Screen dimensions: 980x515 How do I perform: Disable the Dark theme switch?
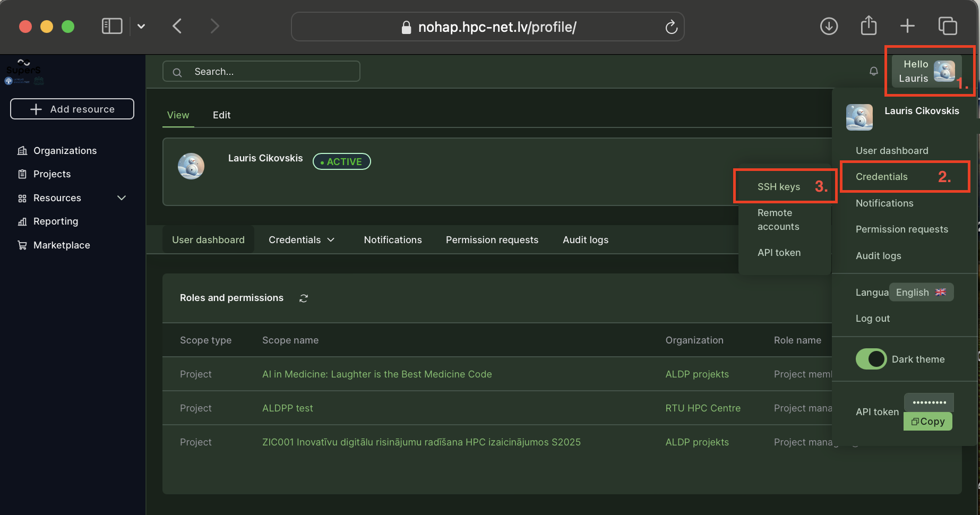coord(871,359)
